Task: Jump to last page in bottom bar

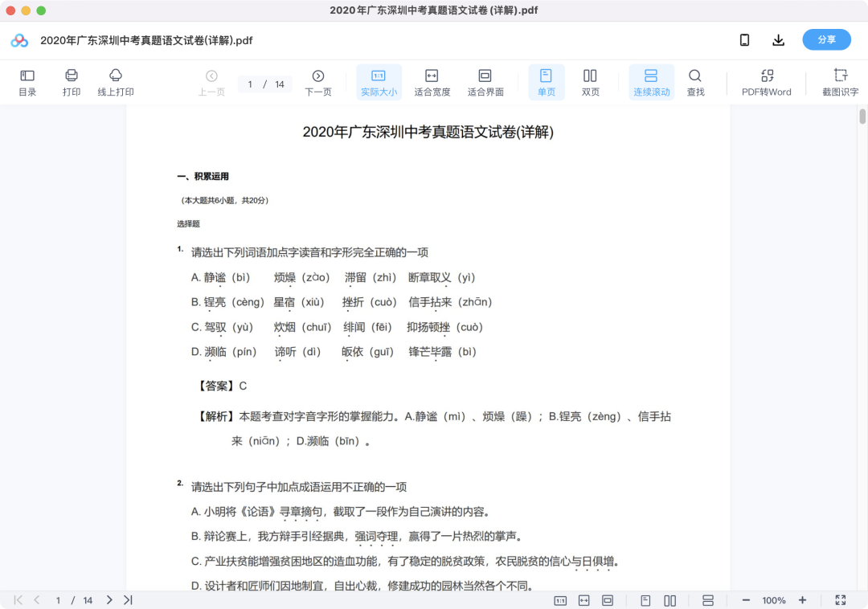Action: pos(128,600)
